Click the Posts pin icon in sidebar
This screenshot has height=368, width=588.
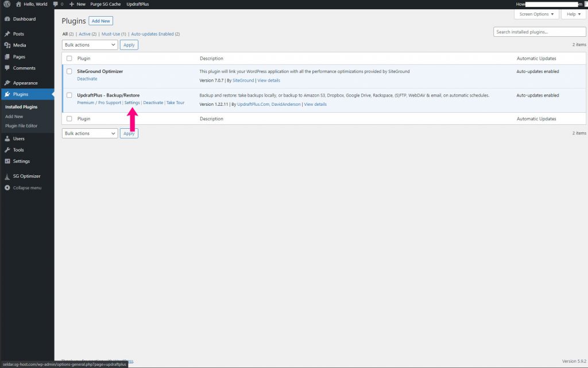point(7,34)
